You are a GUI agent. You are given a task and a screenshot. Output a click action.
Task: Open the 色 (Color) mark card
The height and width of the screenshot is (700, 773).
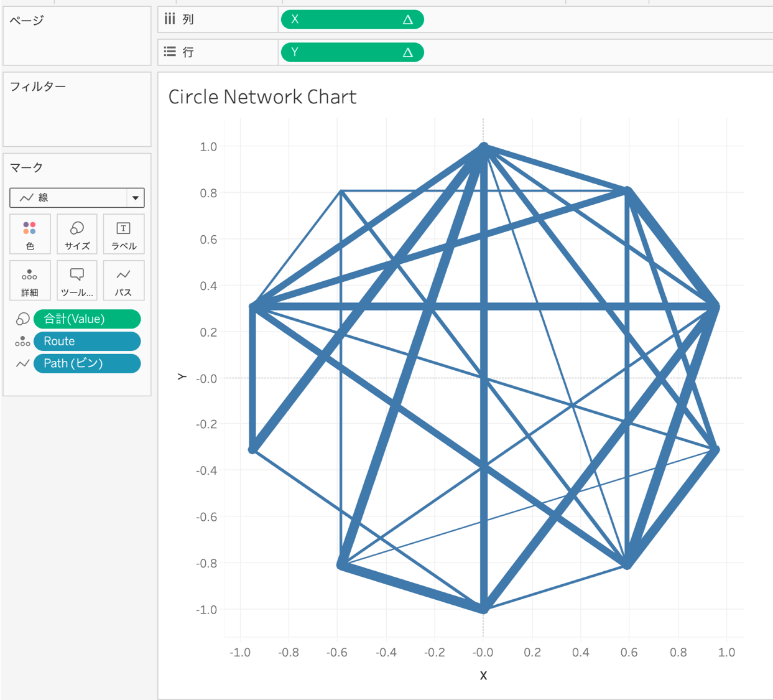tap(30, 234)
